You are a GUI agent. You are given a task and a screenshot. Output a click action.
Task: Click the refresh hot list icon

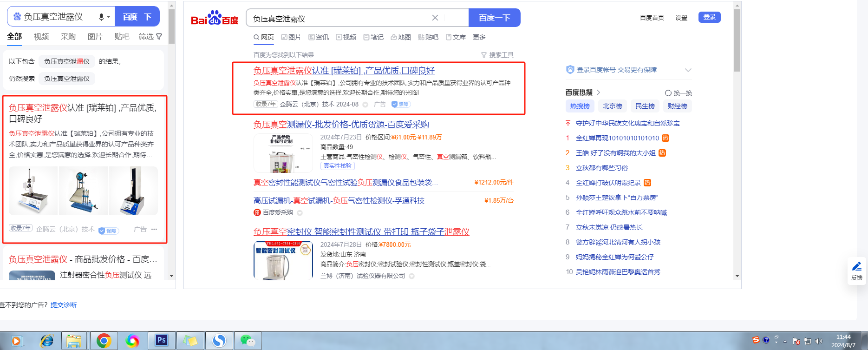tap(668, 93)
